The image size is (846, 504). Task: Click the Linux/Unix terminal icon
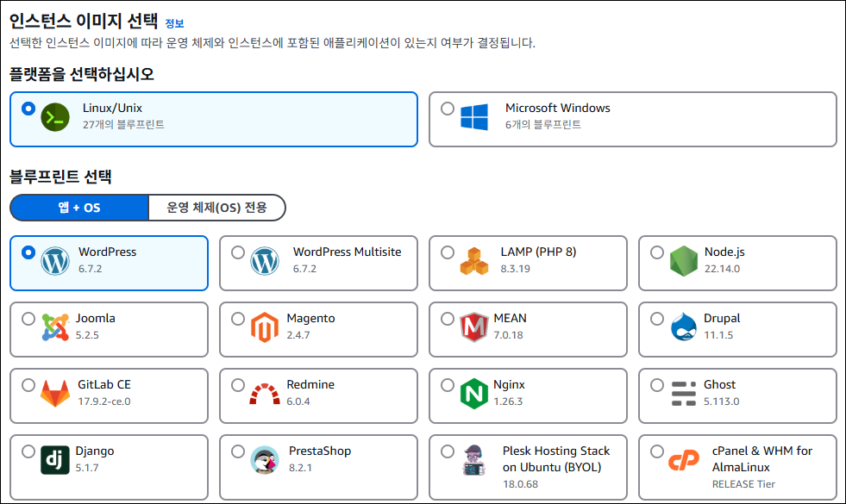[55, 117]
